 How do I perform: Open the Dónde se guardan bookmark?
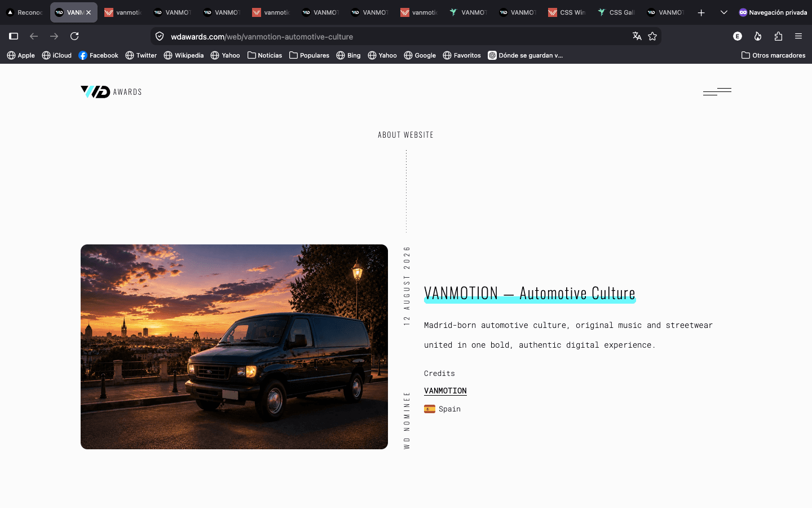point(526,55)
